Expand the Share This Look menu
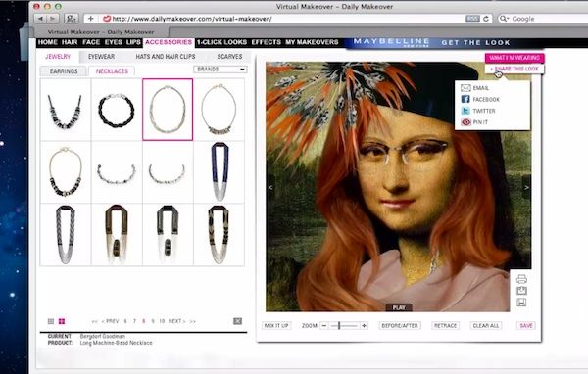 pyautogui.click(x=514, y=69)
